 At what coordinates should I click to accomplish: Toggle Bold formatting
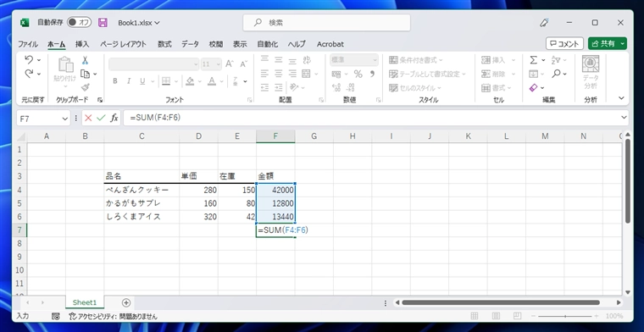(115, 81)
